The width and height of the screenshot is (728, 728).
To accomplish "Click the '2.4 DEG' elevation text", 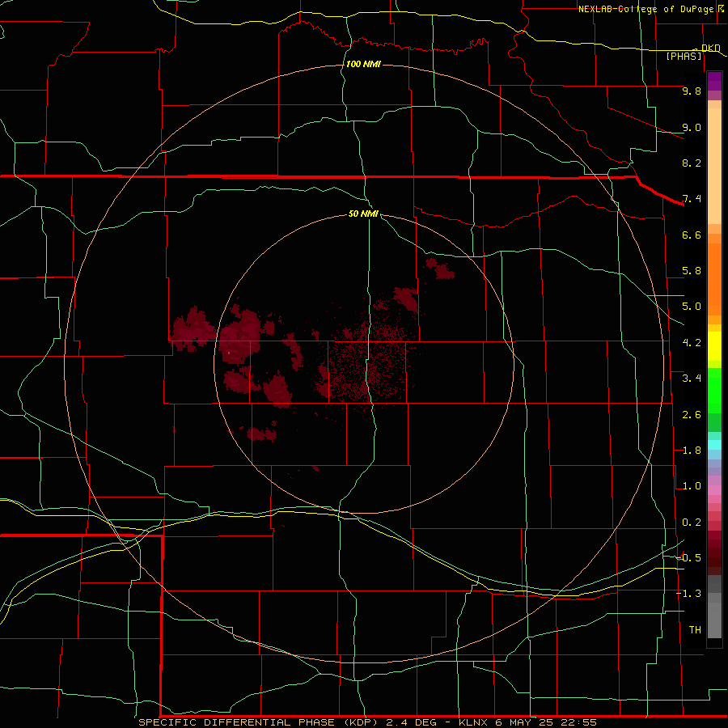I will [412, 722].
